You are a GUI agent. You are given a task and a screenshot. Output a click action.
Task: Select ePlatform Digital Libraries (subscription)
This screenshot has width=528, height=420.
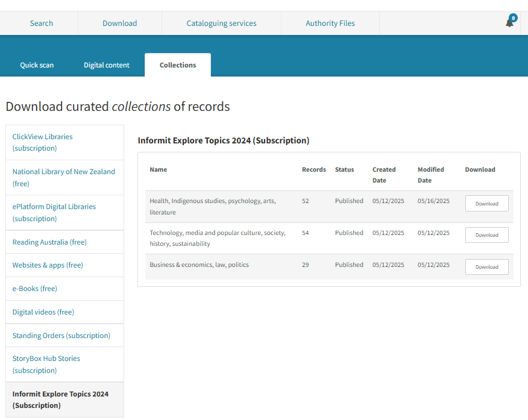pos(54,212)
